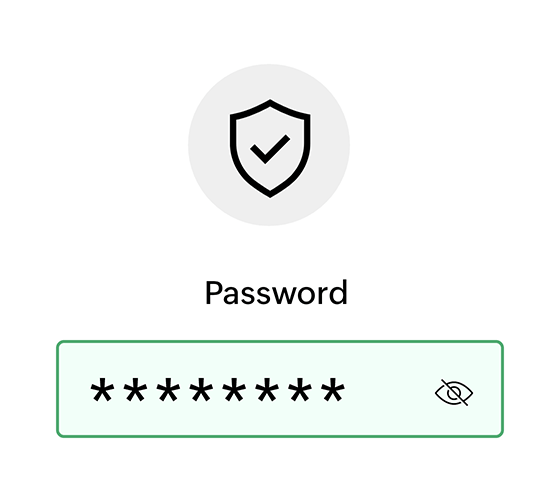The image size is (560, 500).
Task: Toggle password visibility with the eye icon
Action: 454,392
